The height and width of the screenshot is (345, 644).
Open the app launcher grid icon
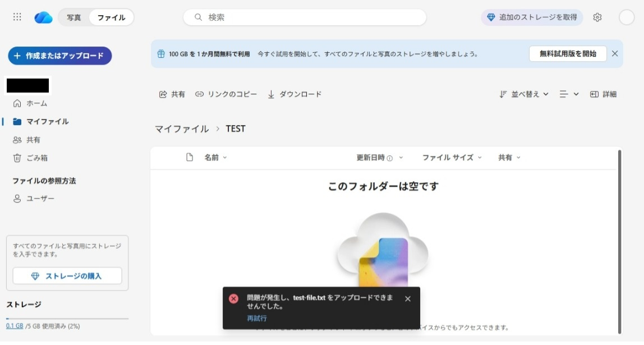click(17, 17)
